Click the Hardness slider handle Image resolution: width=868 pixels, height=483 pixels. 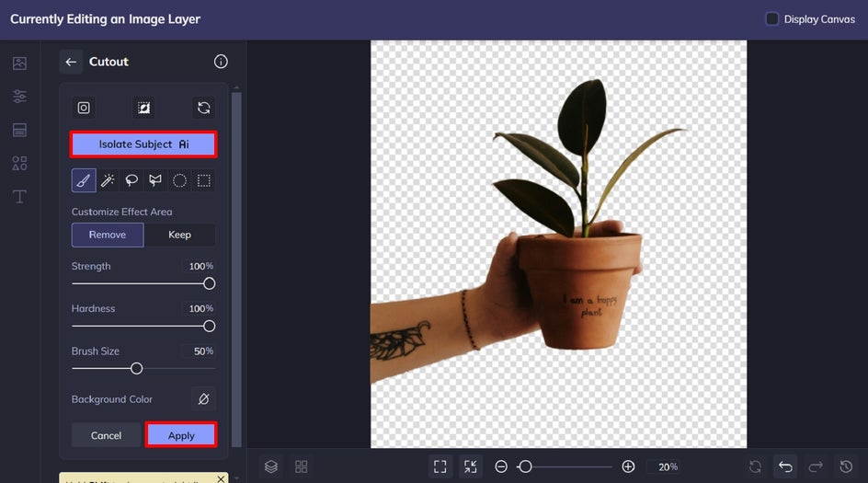point(210,327)
